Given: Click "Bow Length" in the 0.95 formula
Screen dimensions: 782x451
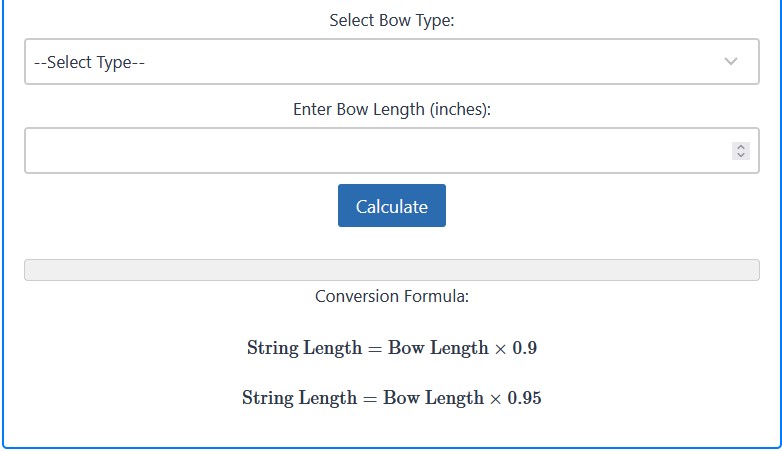Looking at the screenshot, I should pyautogui.click(x=433, y=398).
